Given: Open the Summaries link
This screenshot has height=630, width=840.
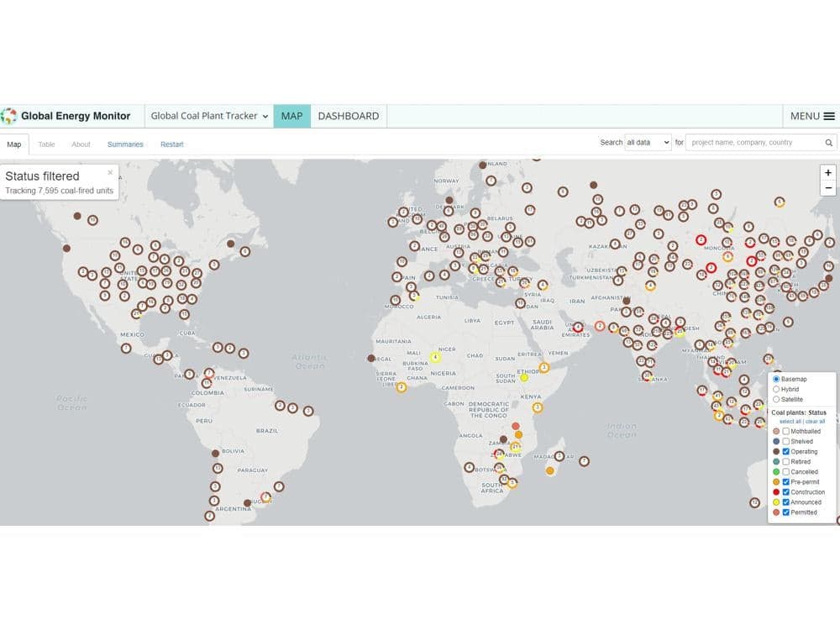Looking at the screenshot, I should coord(125,144).
